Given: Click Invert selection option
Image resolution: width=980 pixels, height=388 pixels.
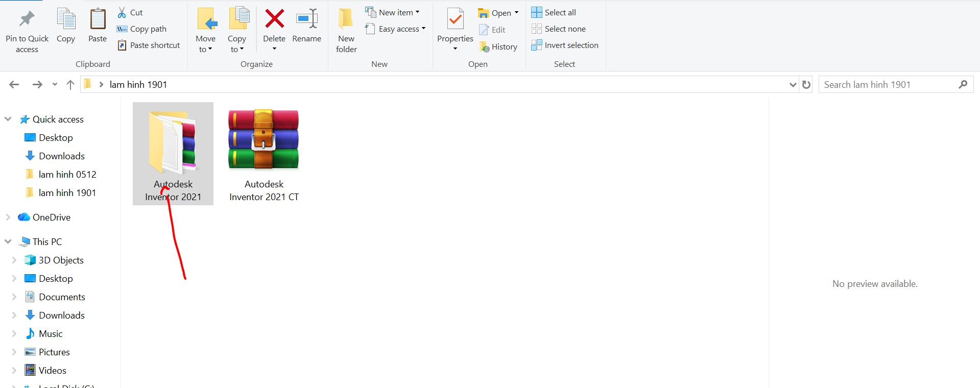Looking at the screenshot, I should coord(565,45).
